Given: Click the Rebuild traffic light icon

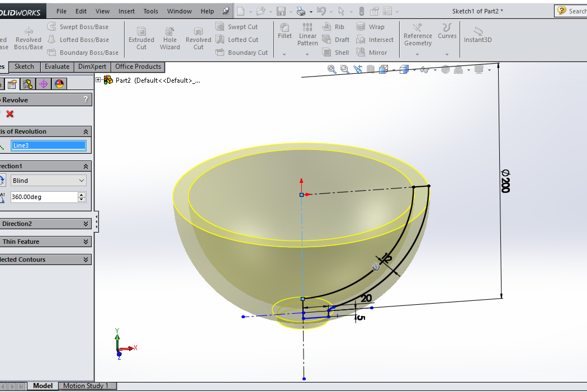Looking at the screenshot, I should coord(361,11).
